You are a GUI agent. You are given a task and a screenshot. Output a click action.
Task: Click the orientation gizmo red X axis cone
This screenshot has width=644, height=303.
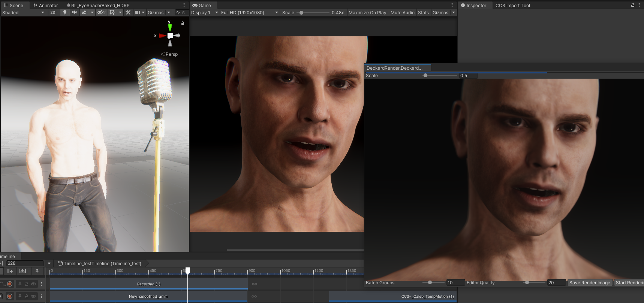[162, 36]
